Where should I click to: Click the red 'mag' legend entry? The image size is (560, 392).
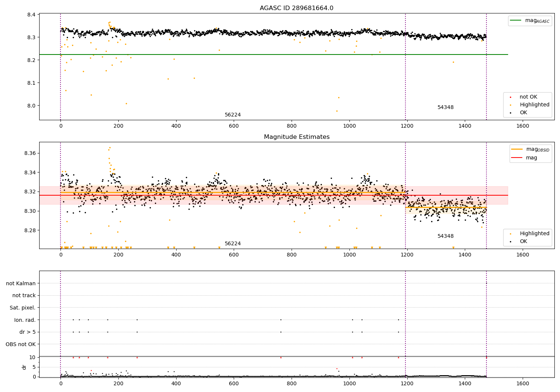click(524, 158)
